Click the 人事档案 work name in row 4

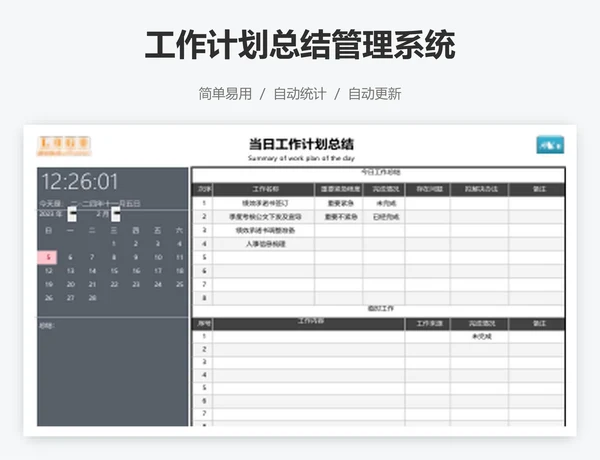pos(265,244)
